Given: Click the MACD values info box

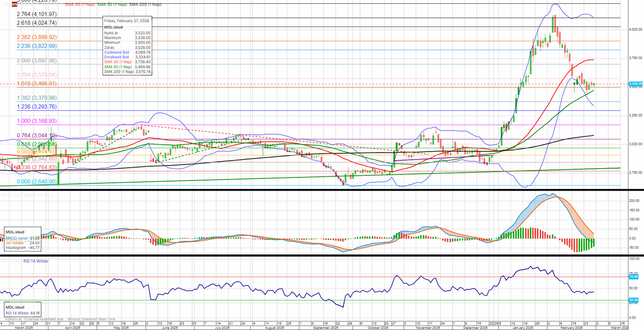Looking at the screenshot, I should point(25,239).
